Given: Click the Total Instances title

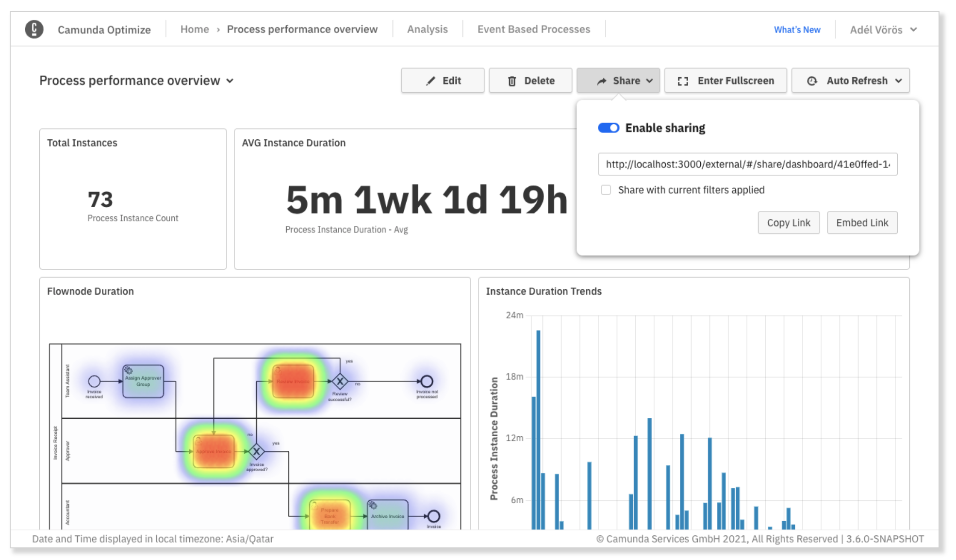Looking at the screenshot, I should pos(82,143).
